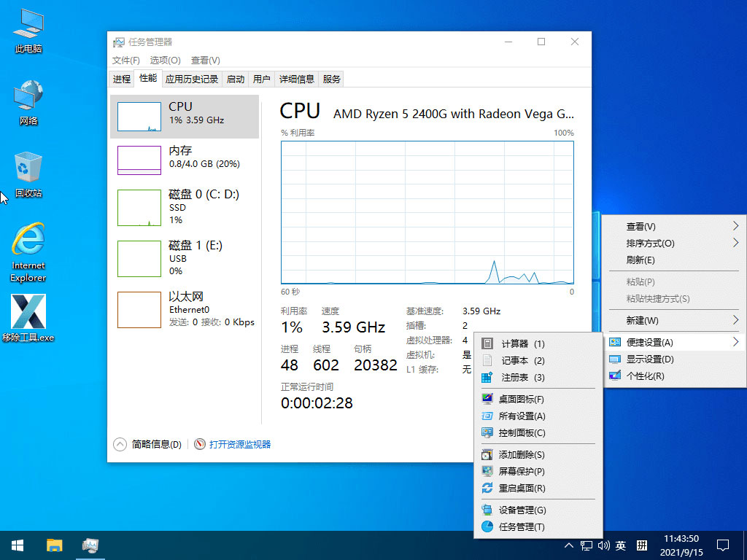Open File Explorer from the taskbar

tap(54, 545)
